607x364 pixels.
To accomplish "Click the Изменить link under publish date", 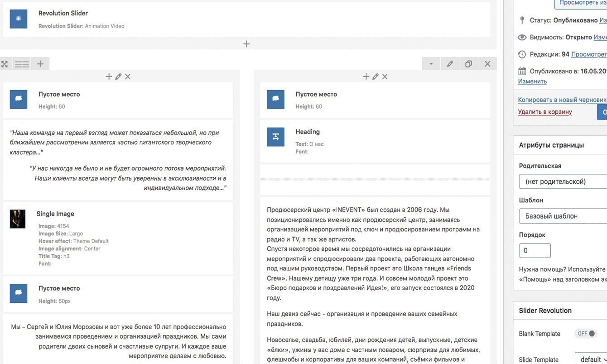I will click(x=532, y=81).
